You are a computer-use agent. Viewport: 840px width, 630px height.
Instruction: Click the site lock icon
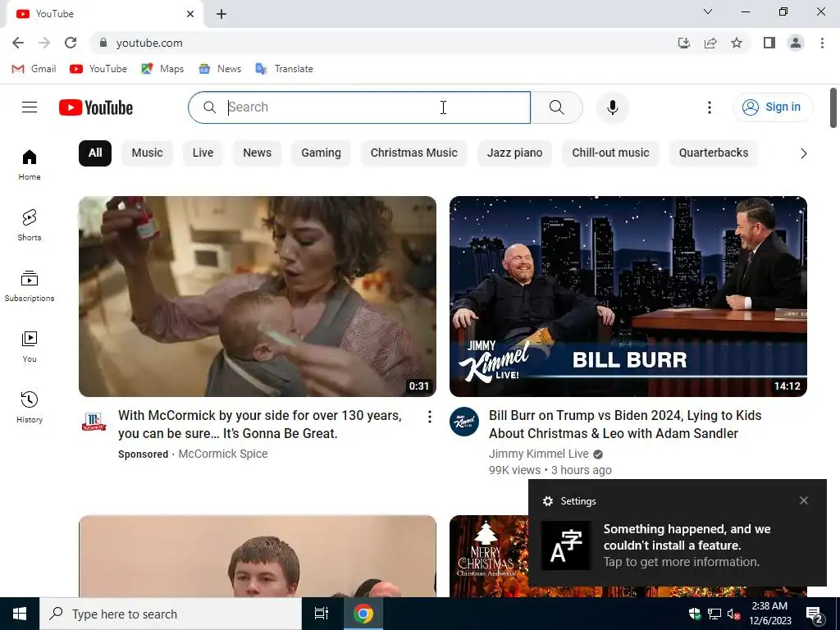coord(103,43)
